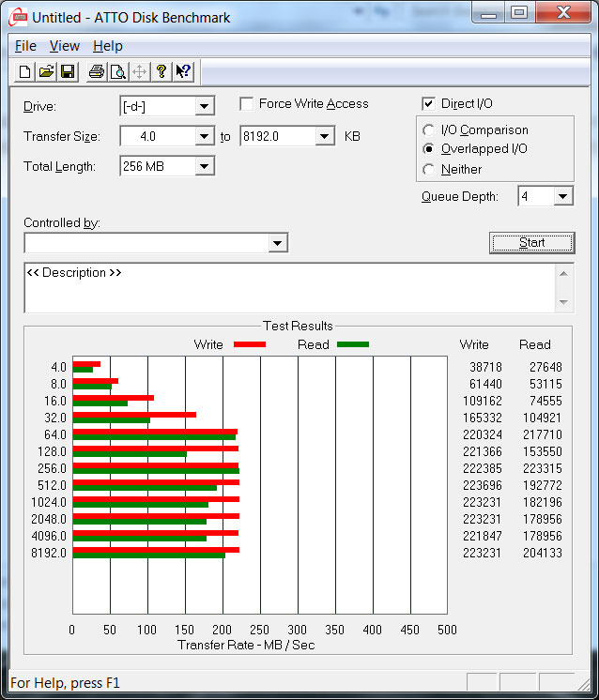Viewport: 599px width, 700px height.
Task: Click the move arrows toolbar icon
Action: coord(140,71)
